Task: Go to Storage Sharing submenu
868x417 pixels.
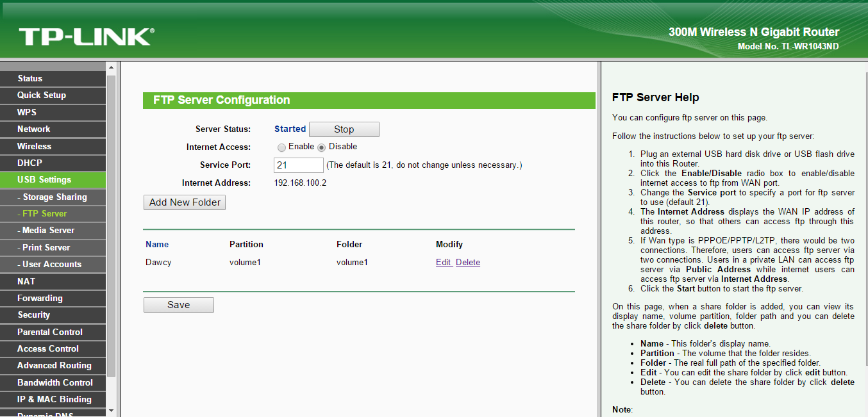Action: (x=54, y=197)
